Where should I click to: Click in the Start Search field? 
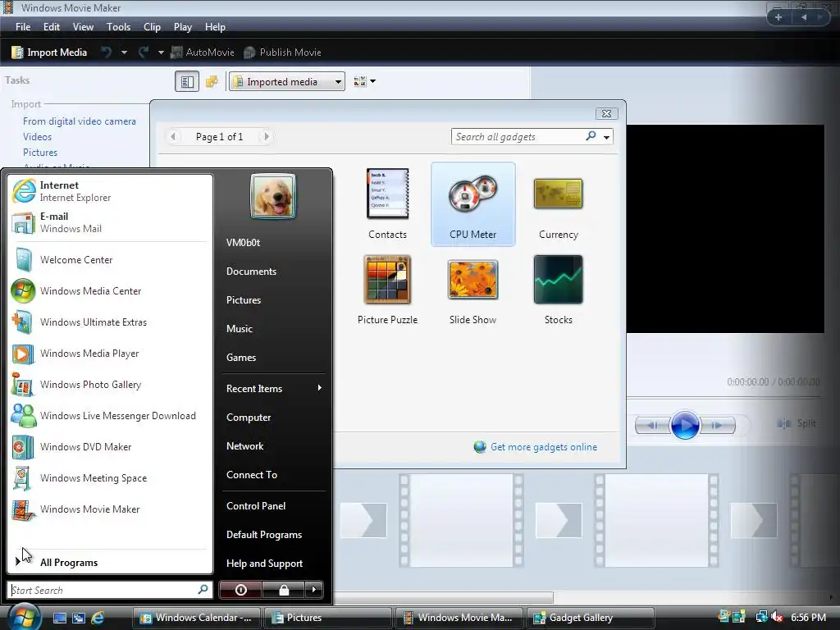(109, 590)
